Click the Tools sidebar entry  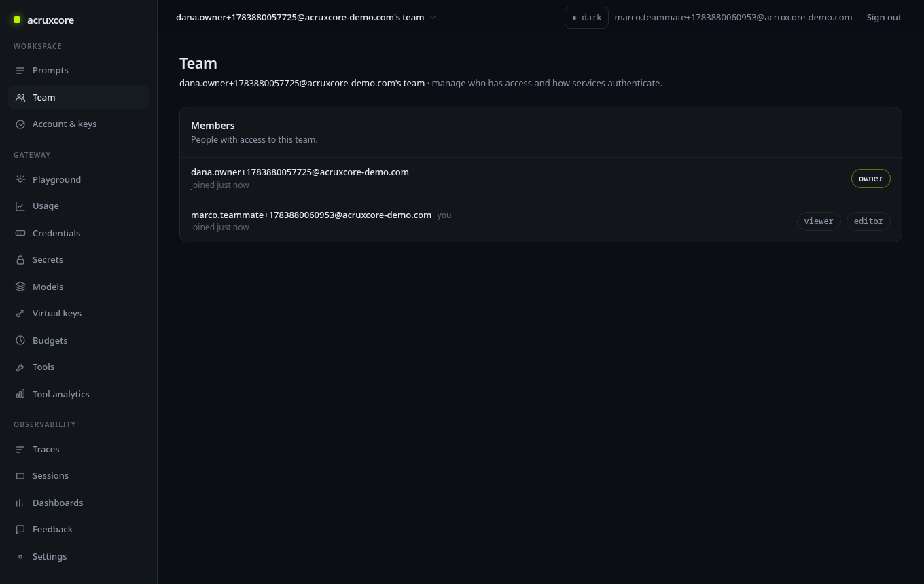click(x=79, y=367)
